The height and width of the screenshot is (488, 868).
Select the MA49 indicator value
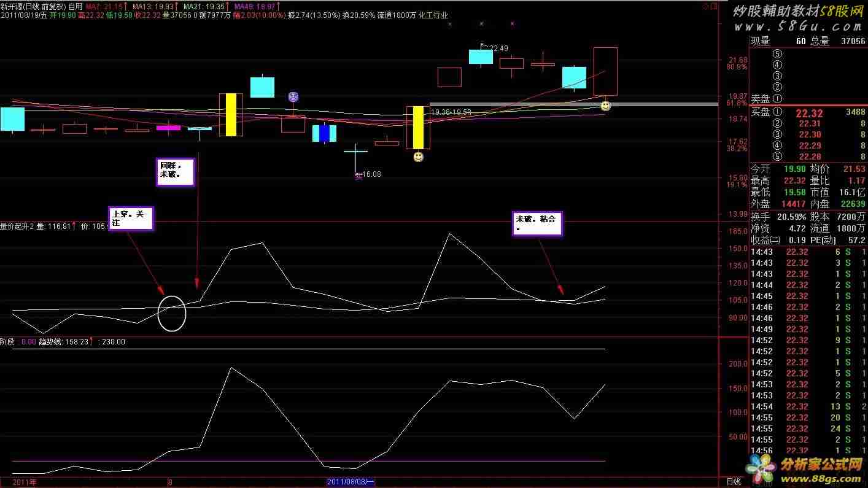click(x=258, y=6)
